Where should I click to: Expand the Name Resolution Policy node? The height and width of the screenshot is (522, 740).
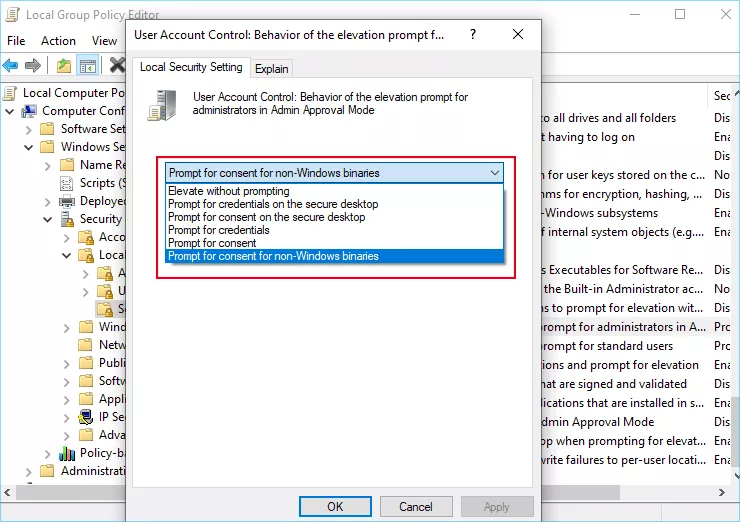point(48,166)
